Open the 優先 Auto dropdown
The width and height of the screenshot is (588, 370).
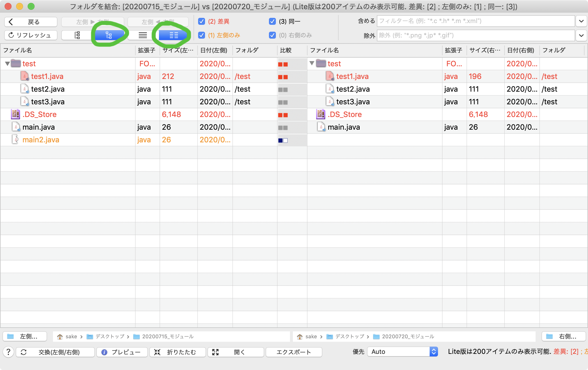[402, 352]
